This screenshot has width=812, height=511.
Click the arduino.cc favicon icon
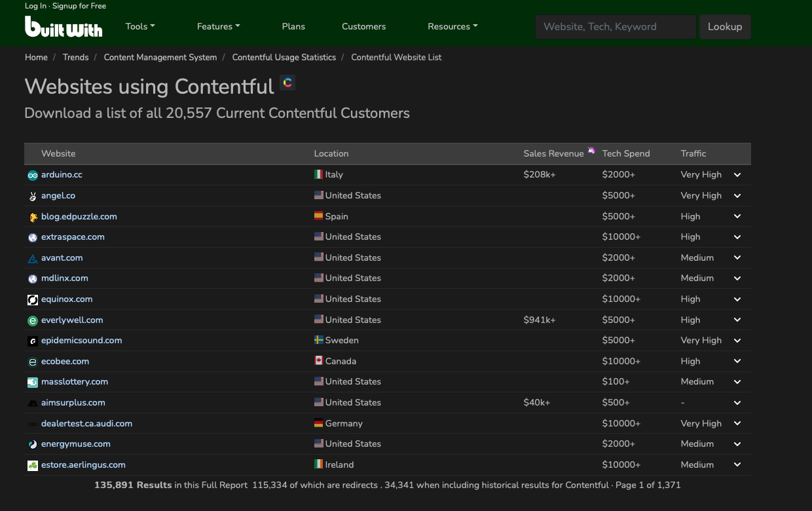(33, 175)
